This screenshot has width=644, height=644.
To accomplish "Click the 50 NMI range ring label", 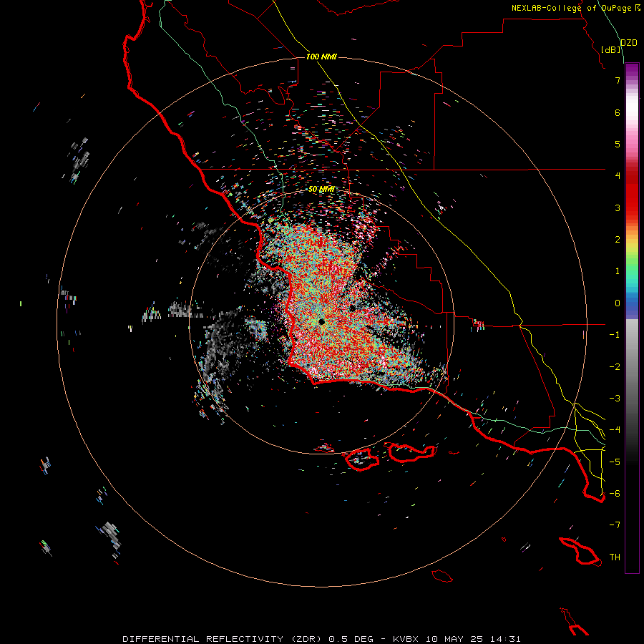I will coord(321,189).
